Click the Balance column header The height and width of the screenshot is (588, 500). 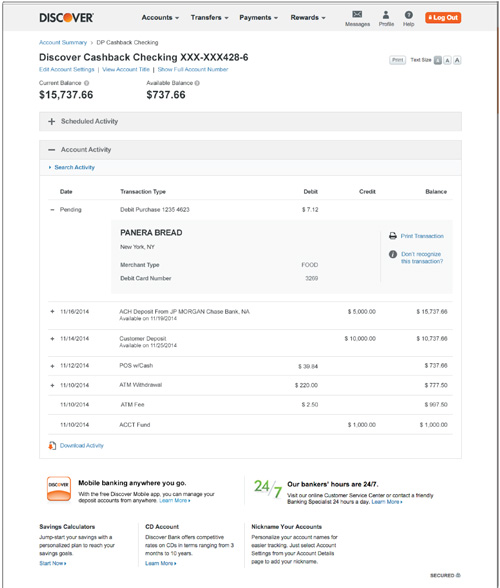point(436,192)
